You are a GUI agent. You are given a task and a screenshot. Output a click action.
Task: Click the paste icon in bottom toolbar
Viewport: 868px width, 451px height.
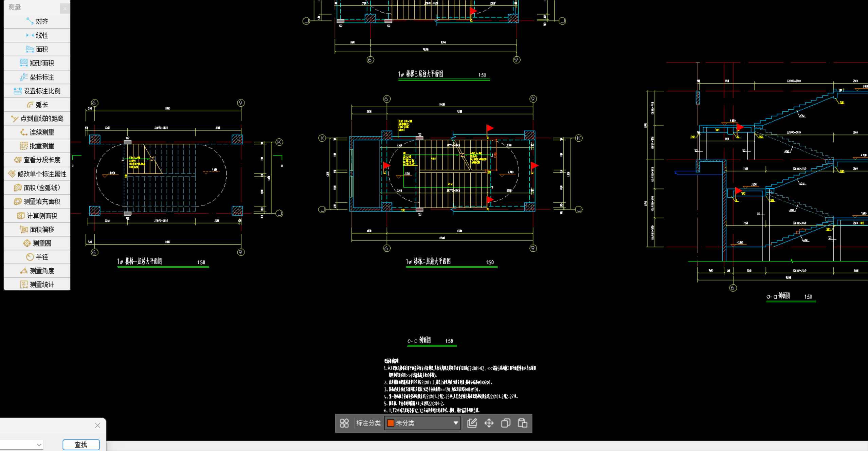pyautogui.click(x=522, y=423)
